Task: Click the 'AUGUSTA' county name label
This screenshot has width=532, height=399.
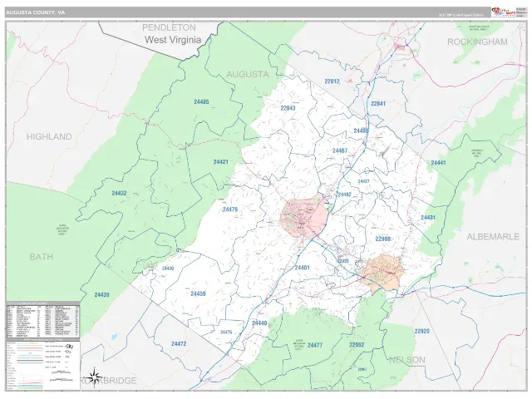Action: 248,74
